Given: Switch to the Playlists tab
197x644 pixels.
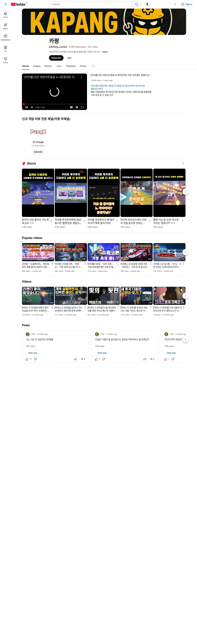Looking at the screenshot, I should point(71,66).
